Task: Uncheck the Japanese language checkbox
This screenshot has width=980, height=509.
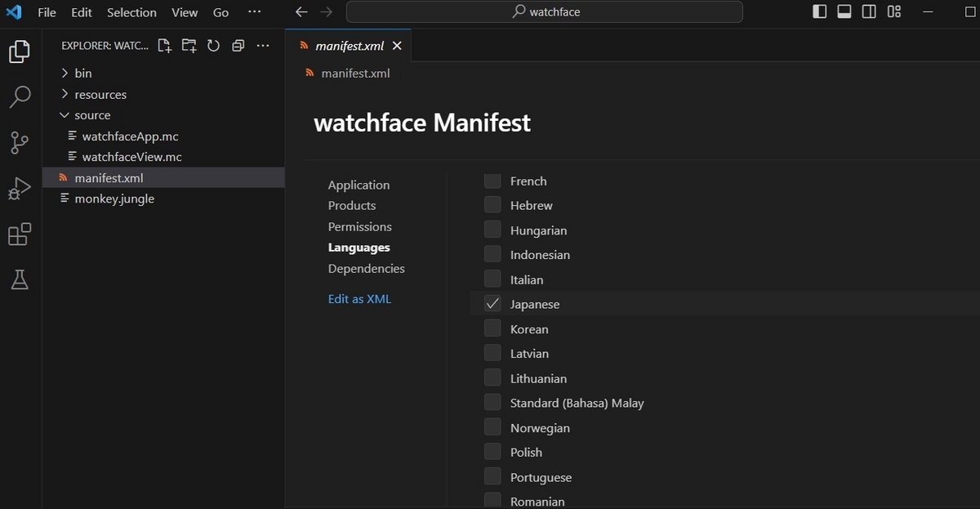Action: point(492,304)
